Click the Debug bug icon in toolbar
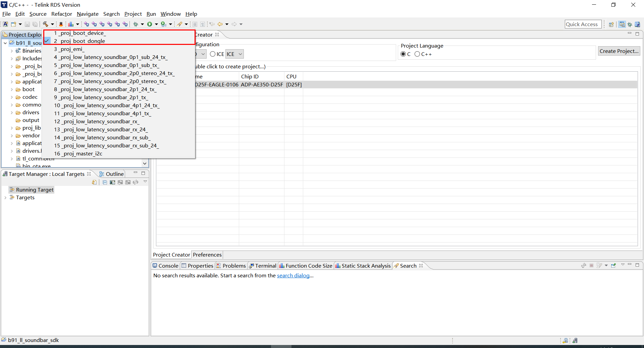The height and width of the screenshot is (348, 644). tap(136, 24)
